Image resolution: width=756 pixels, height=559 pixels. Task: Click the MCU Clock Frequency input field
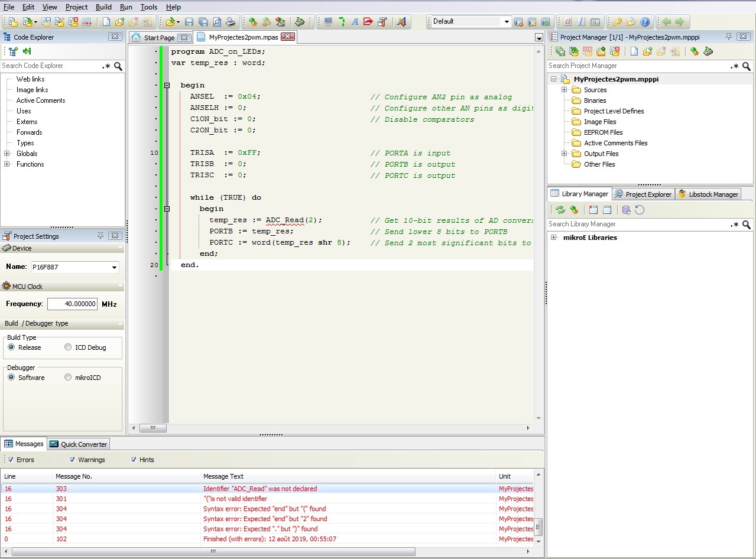72,304
